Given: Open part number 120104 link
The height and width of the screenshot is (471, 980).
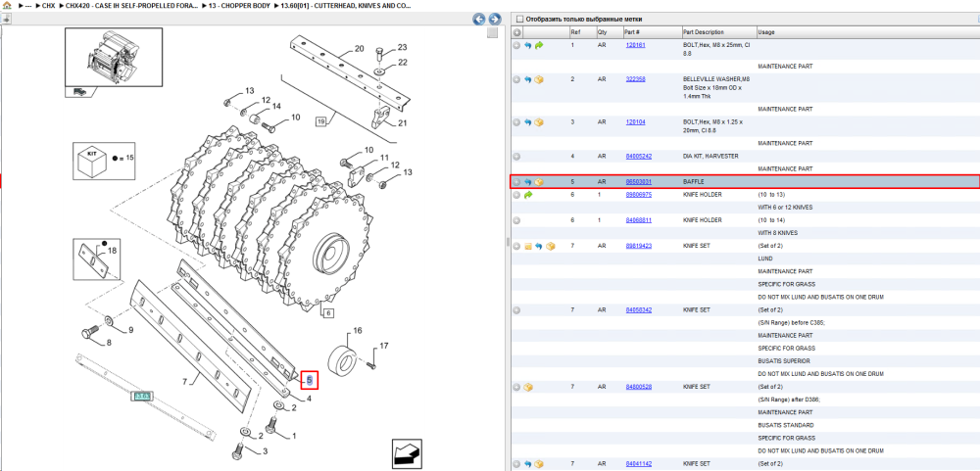Looking at the screenshot, I should pos(636,122).
